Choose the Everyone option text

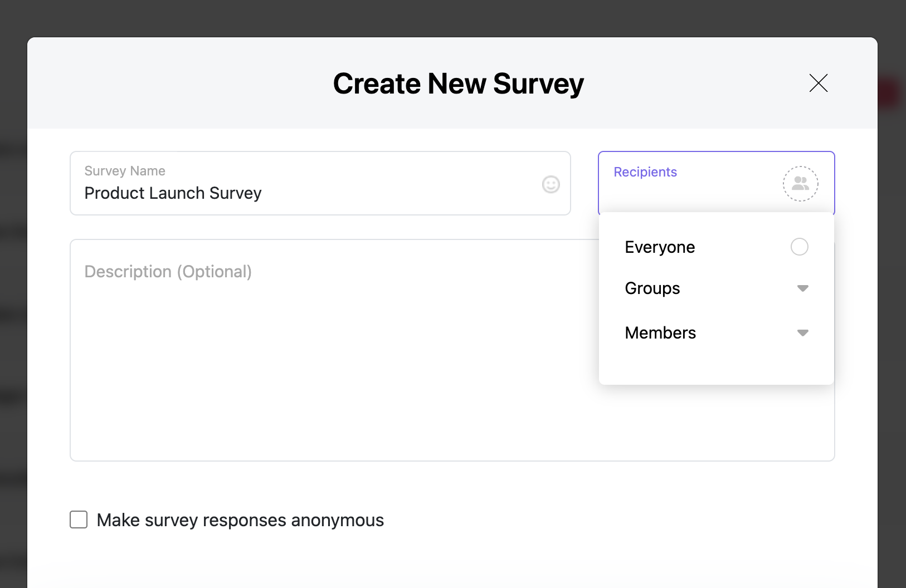(660, 247)
